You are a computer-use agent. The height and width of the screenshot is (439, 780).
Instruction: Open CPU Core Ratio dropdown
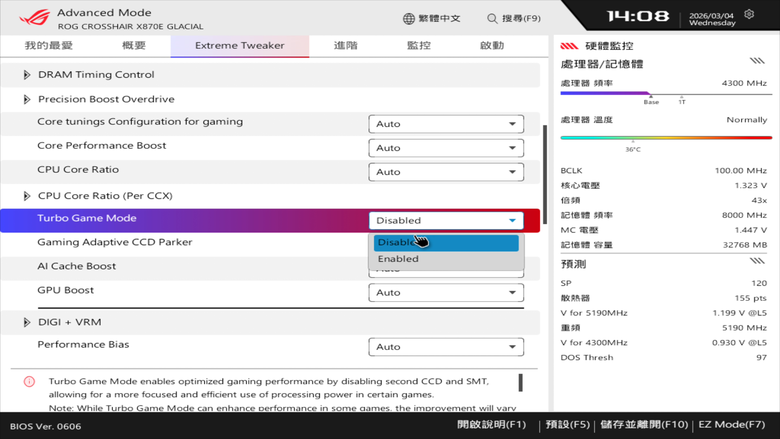tap(446, 172)
